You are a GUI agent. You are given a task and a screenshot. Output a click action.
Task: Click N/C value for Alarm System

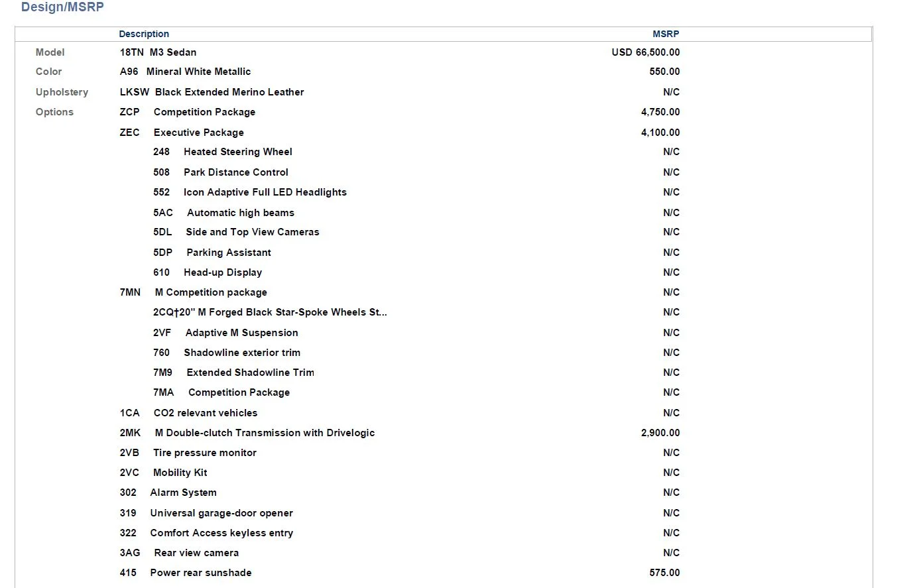click(671, 493)
